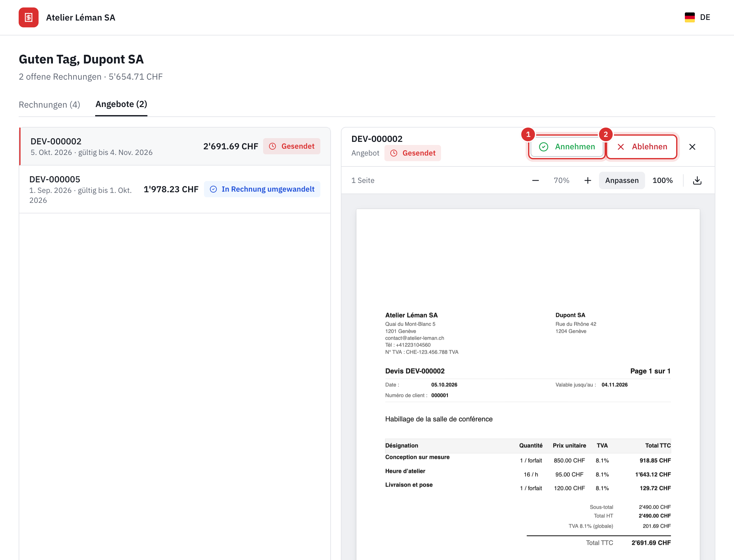Click 'Heure d'atelier' line in document
Image resolution: width=734 pixels, height=560 pixels.
click(x=405, y=471)
